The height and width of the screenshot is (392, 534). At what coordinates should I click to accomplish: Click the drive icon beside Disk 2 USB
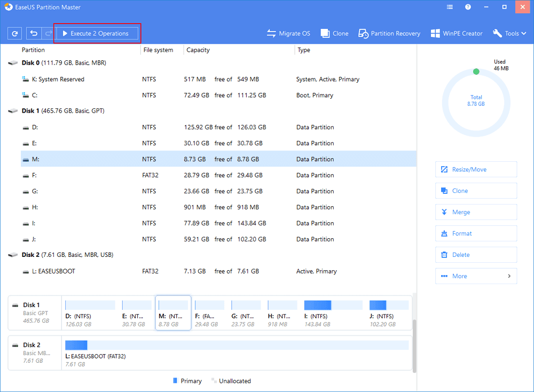pos(13,255)
